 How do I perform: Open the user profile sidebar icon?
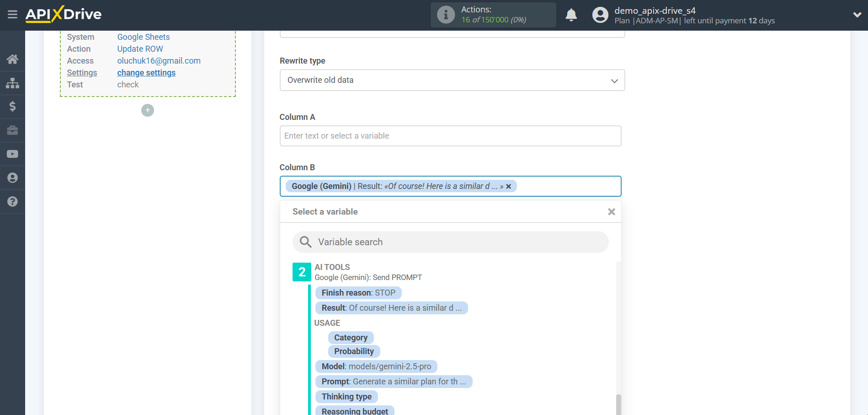(12, 178)
